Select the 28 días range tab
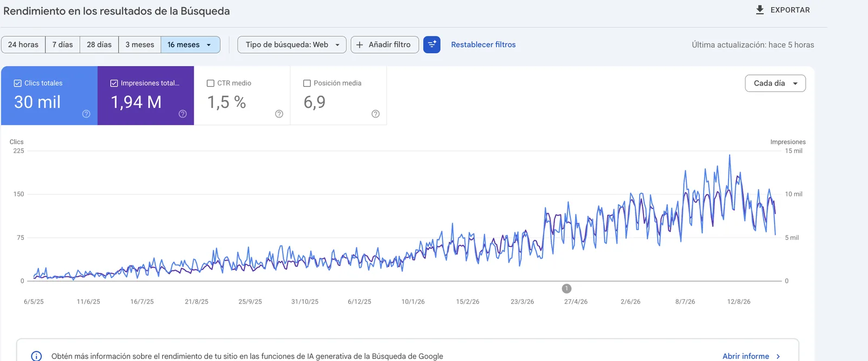The width and height of the screenshot is (868, 361). [x=99, y=45]
